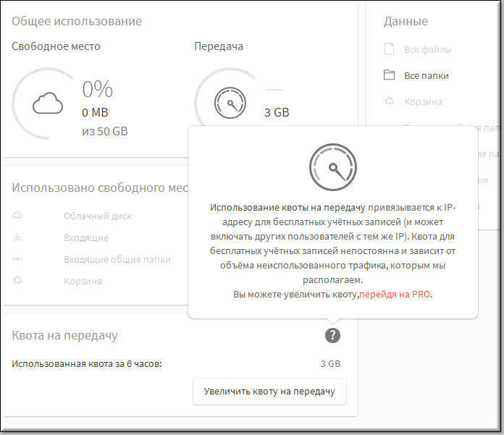Click the cloud icon beside Облачный диск
504x435 pixels.
pos(17,216)
